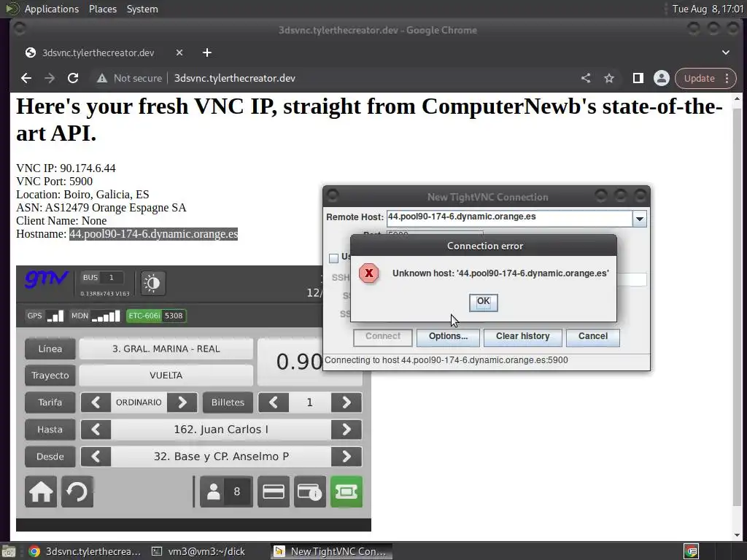Clear history in the TightVNC connection dialog
Image resolution: width=747 pixels, height=560 pixels.
tap(522, 337)
